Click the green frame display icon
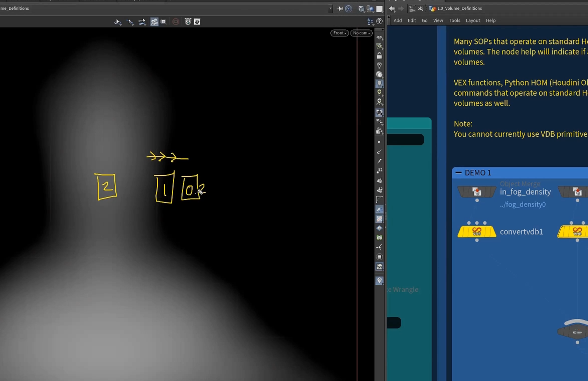Viewport: 588px width, 381px height. [x=379, y=238]
